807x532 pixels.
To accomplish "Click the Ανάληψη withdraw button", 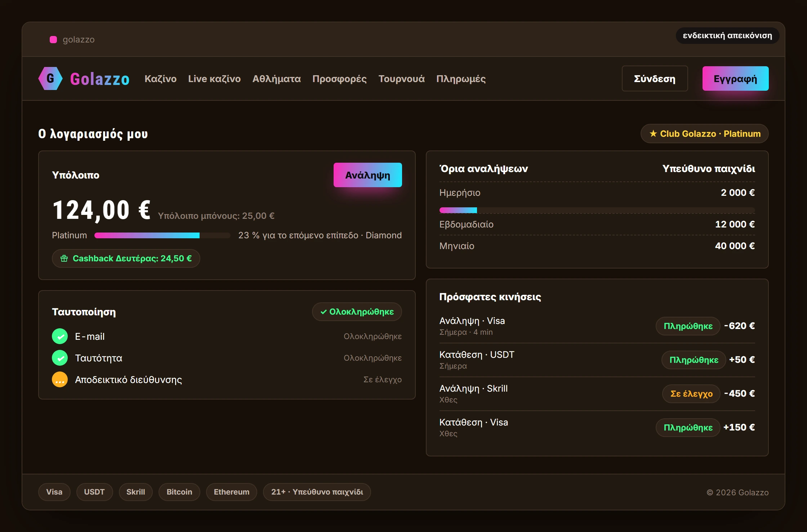I will click(368, 175).
